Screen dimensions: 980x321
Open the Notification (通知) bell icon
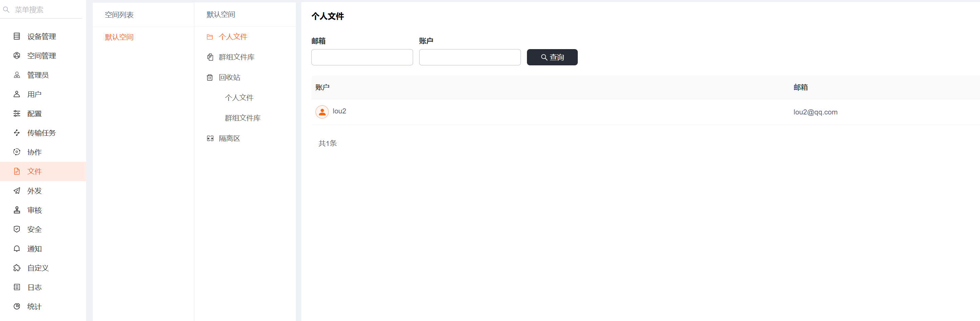(17, 248)
